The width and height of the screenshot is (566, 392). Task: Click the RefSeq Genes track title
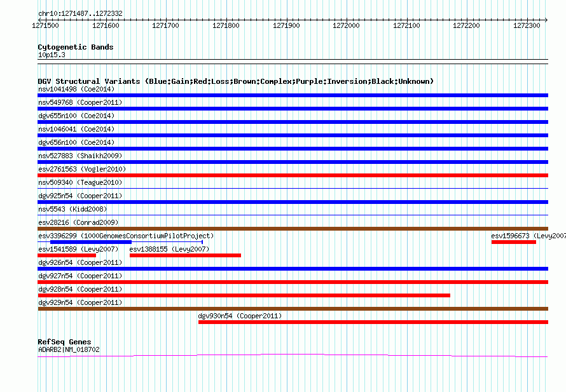[64, 342]
